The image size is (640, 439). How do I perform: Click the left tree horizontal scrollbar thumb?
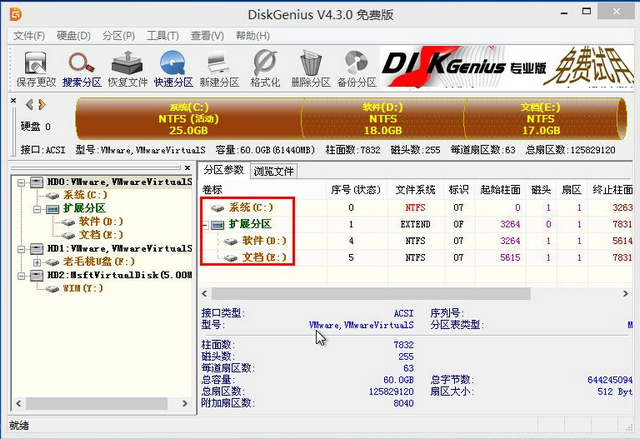click(97, 404)
